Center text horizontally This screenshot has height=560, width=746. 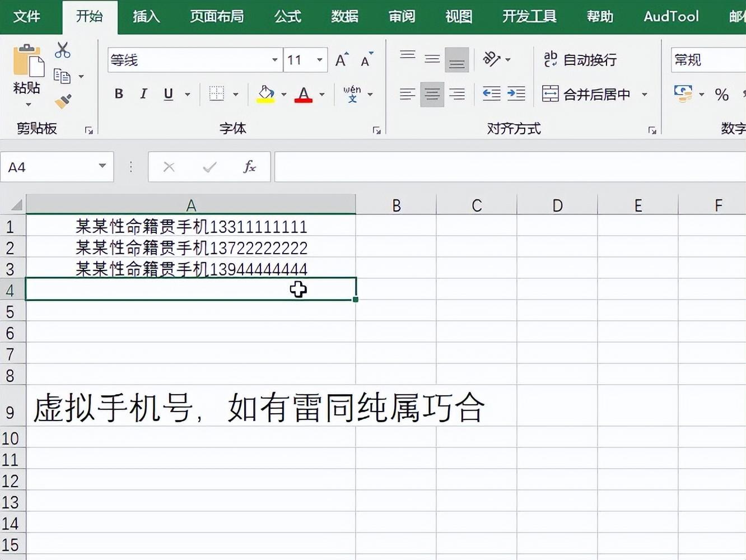(x=432, y=94)
